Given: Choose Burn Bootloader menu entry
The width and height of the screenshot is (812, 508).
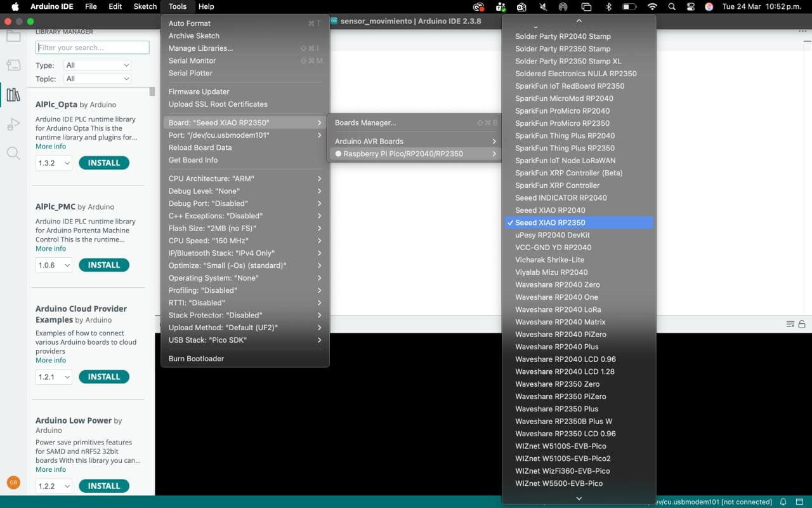Looking at the screenshot, I should coord(245,359).
